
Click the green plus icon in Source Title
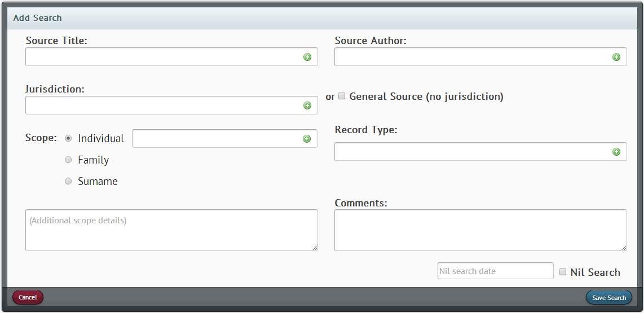point(307,57)
